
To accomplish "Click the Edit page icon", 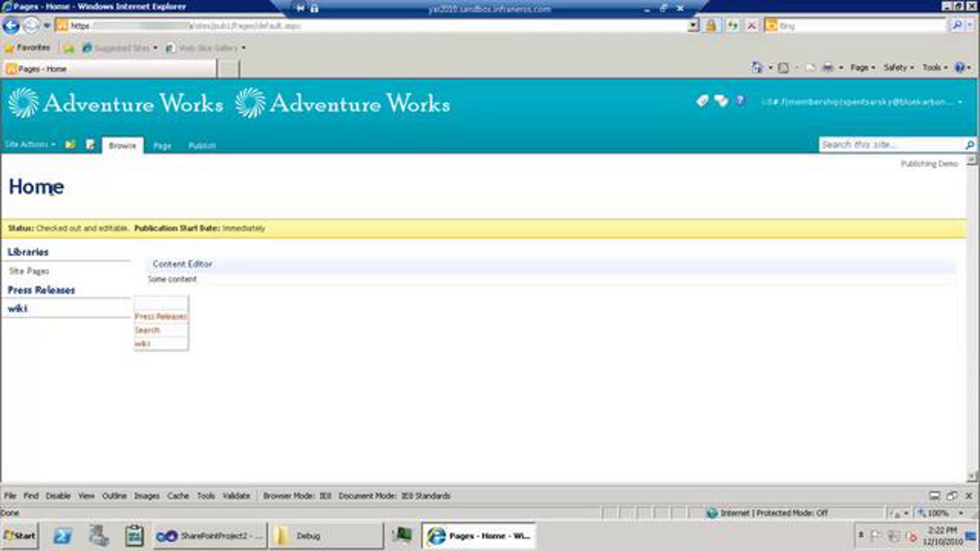I will [90, 144].
